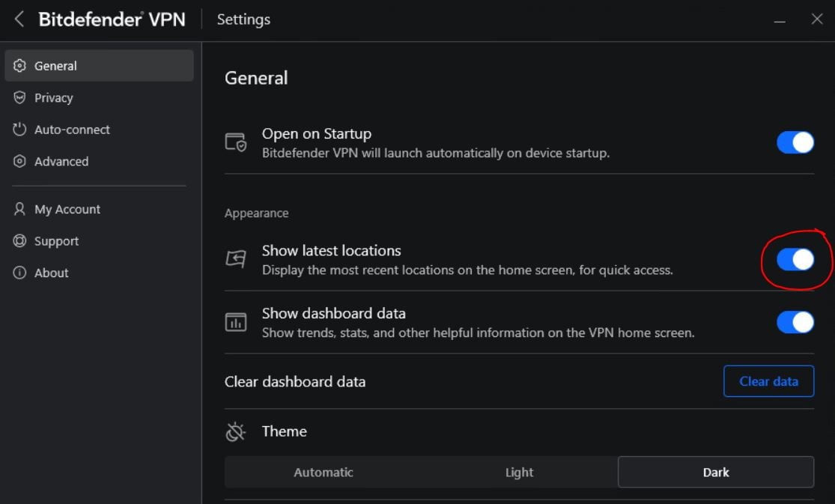Click the back arrow icon in header

pyautogui.click(x=19, y=19)
